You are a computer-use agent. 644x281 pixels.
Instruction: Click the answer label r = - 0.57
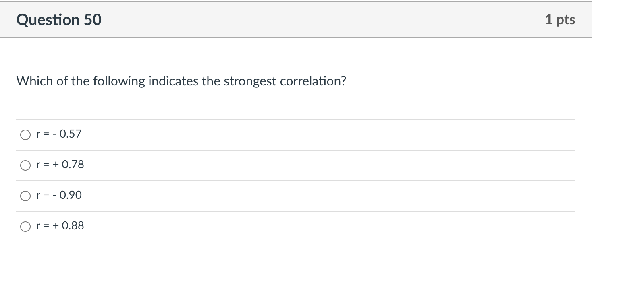tap(59, 134)
